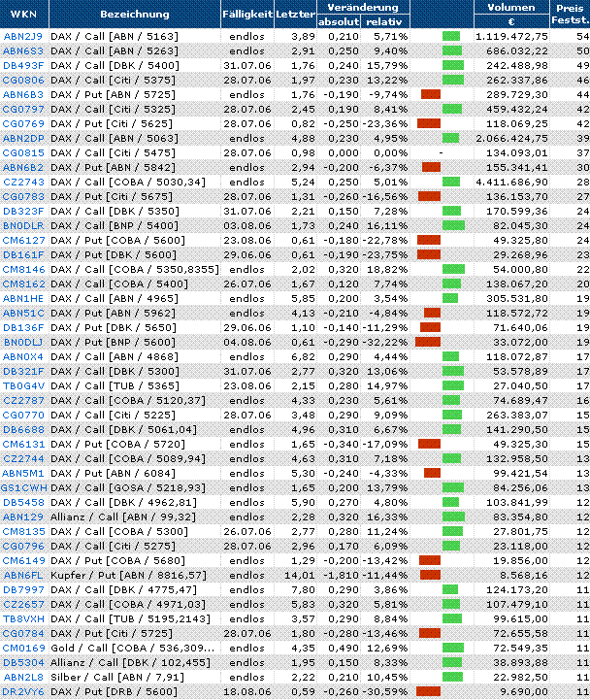
Task: Click maturity date 03.08.06
Action: point(247,226)
